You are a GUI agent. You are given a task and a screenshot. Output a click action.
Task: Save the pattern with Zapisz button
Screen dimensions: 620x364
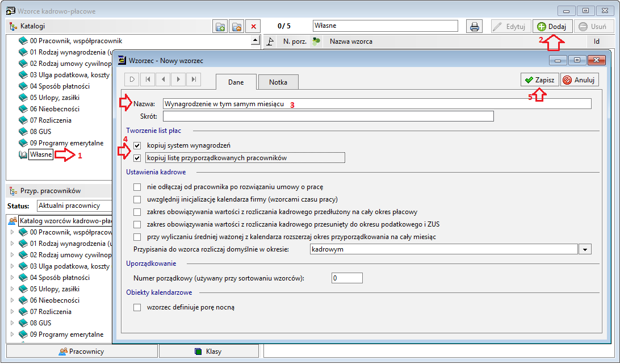click(540, 80)
